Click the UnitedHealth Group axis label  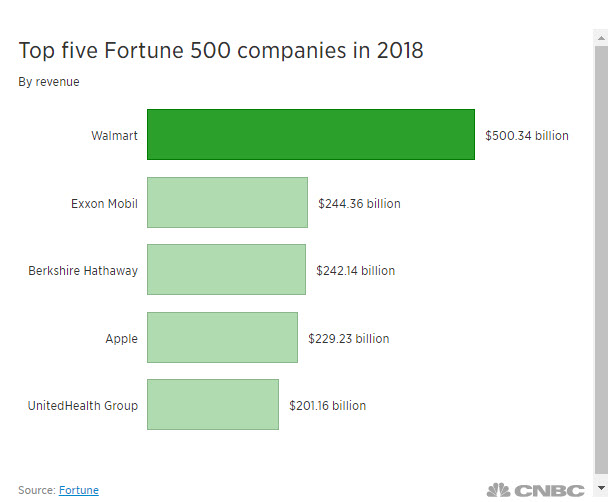[83, 405]
